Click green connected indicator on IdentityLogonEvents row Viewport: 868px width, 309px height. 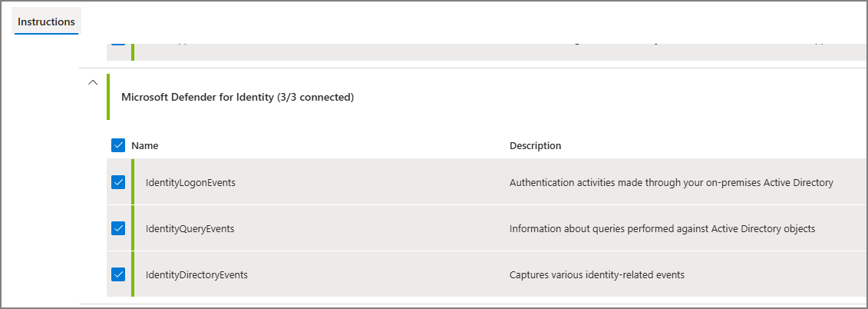click(x=133, y=182)
